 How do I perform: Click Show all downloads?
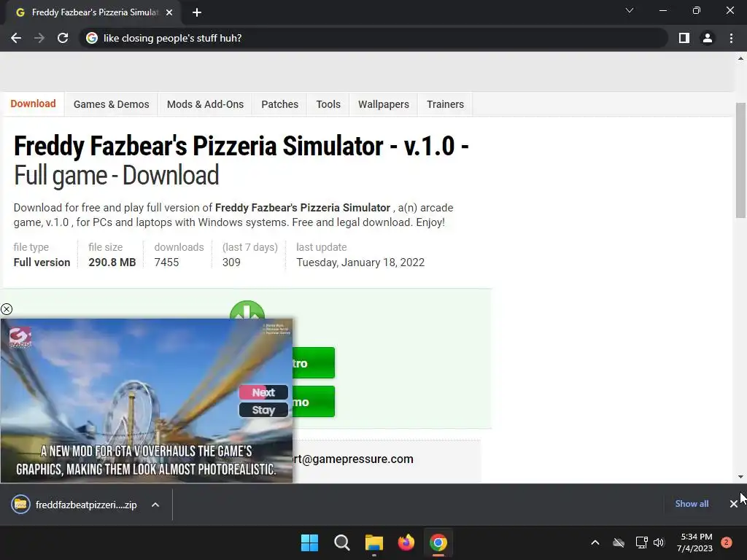(692, 504)
